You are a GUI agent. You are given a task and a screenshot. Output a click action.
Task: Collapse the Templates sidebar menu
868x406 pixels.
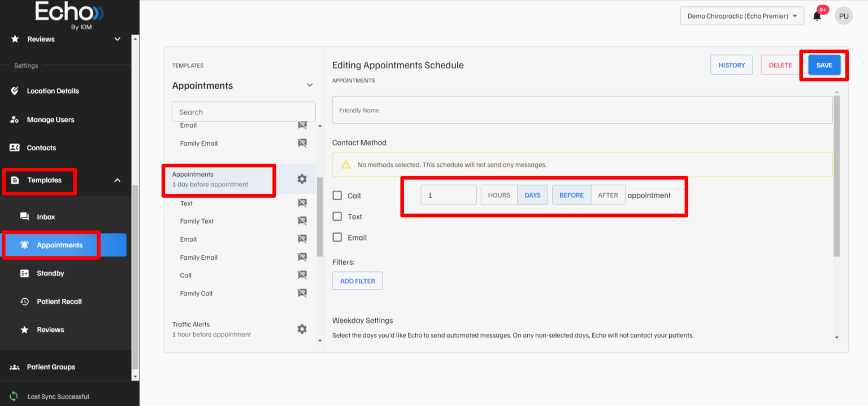coord(117,180)
